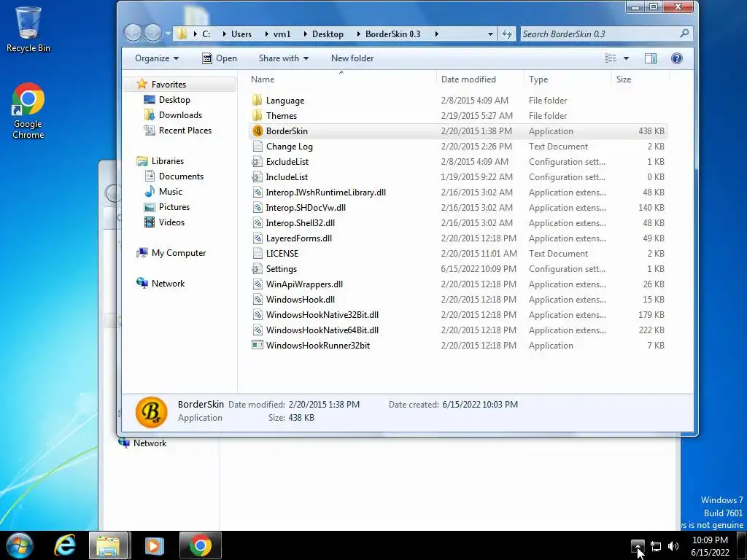Screen dimensions: 747x560
Task: Select My Computer in the navigation pane
Action: click(x=178, y=253)
